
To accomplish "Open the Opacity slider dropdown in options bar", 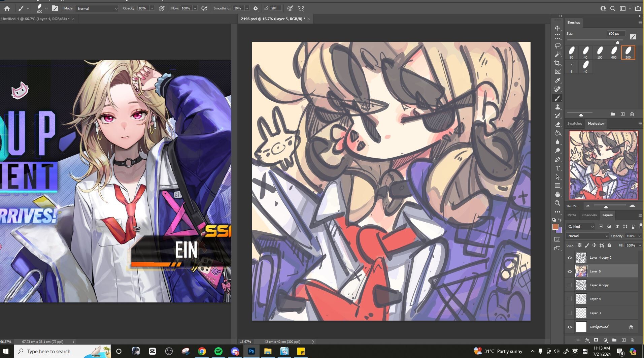I will pos(152,8).
